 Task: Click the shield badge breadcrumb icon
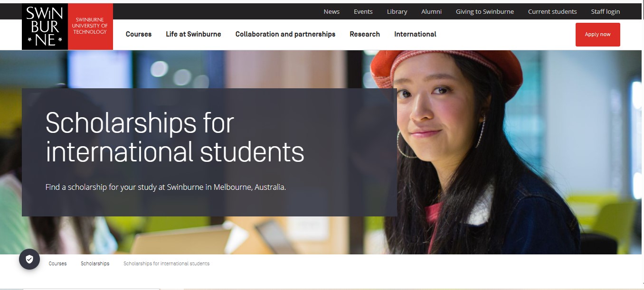pos(29,259)
